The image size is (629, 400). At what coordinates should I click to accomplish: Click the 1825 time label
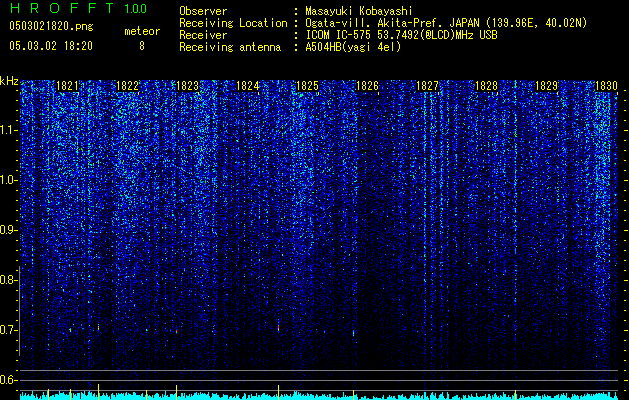(307, 86)
